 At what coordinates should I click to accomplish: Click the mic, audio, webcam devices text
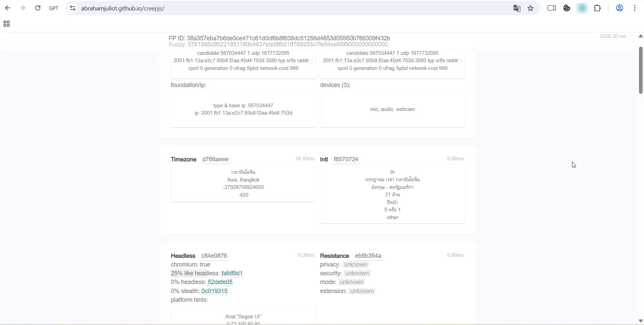(x=392, y=109)
